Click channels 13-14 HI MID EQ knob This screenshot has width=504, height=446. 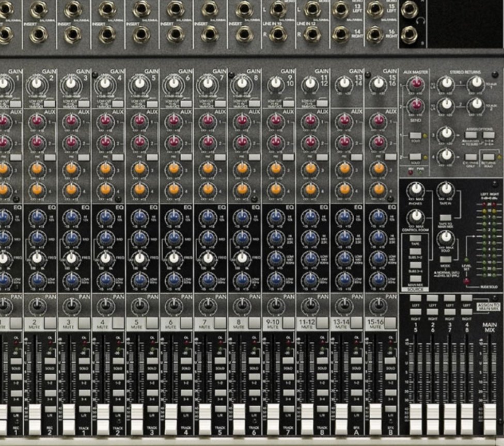[x=344, y=238]
